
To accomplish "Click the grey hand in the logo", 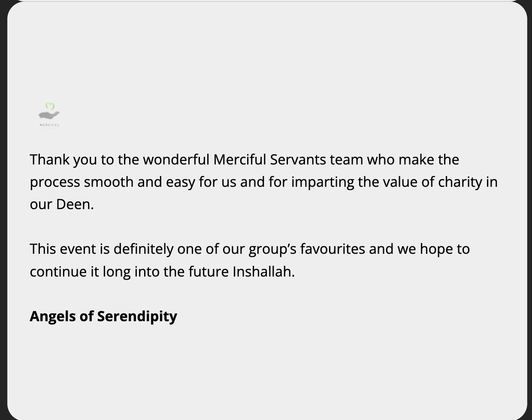I will tap(48, 115).
